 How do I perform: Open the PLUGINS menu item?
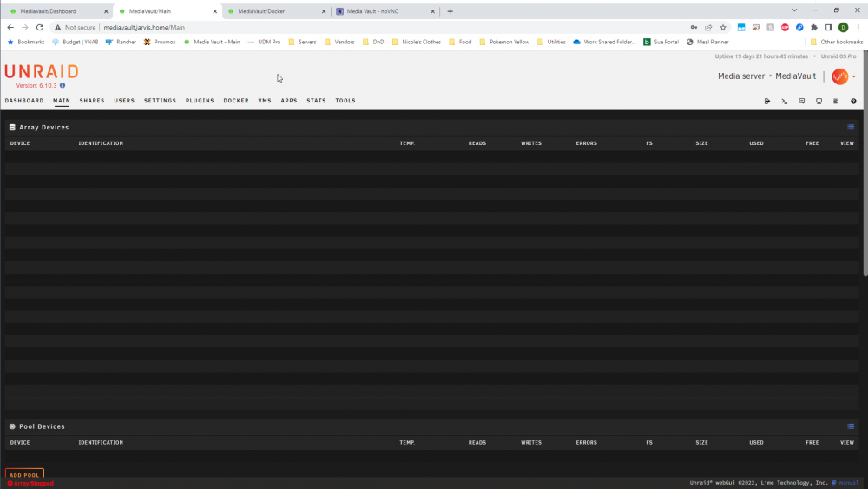[200, 101]
